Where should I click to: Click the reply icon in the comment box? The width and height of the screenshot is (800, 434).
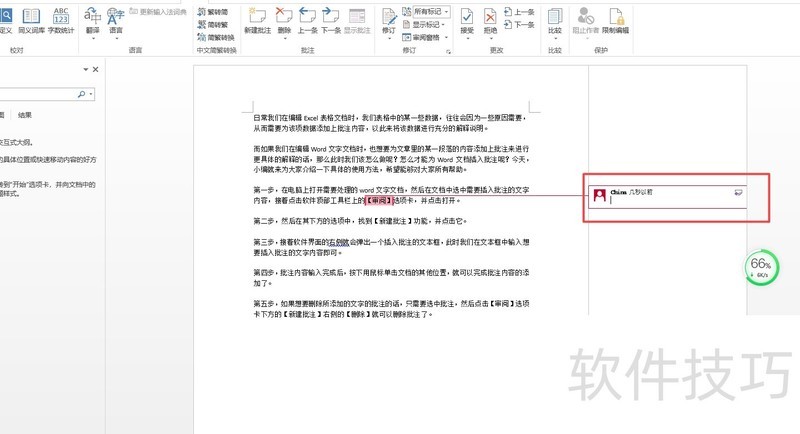tap(738, 192)
